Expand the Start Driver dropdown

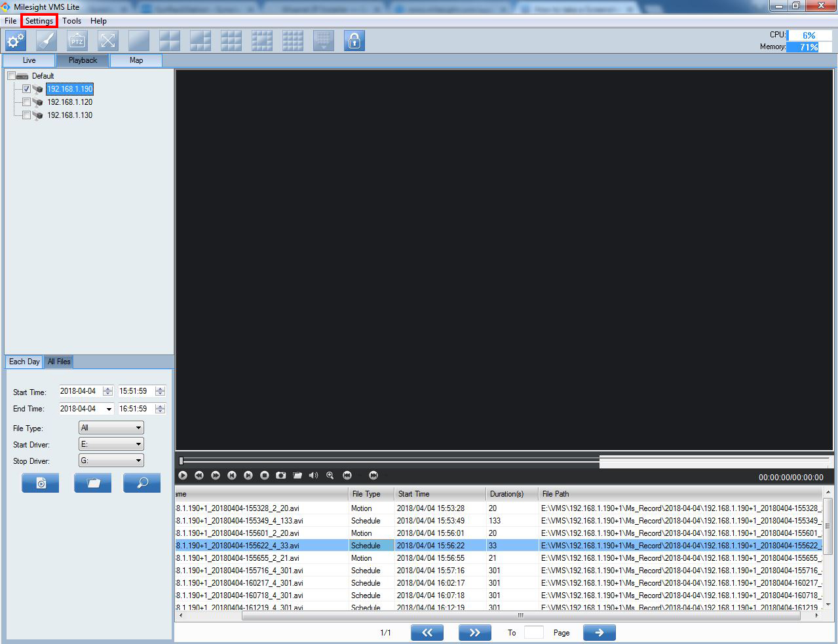[111, 444]
